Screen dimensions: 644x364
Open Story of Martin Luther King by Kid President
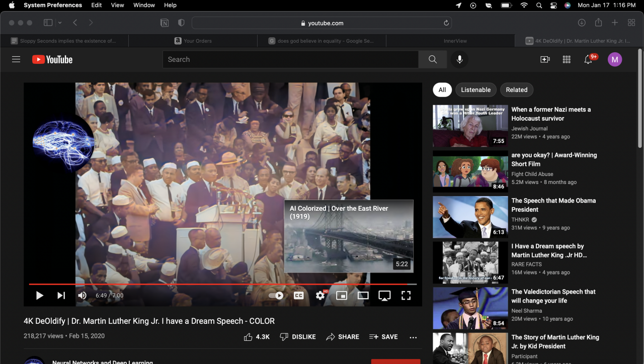point(555,342)
